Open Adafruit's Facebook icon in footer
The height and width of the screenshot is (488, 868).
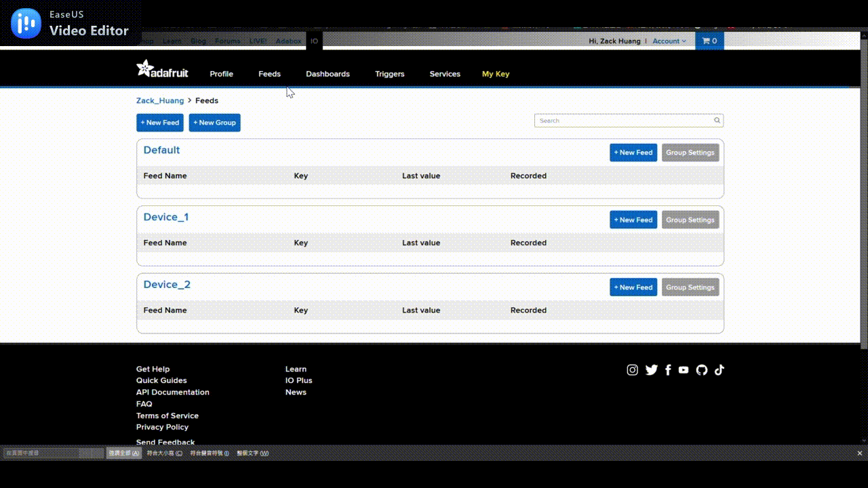pos(668,370)
